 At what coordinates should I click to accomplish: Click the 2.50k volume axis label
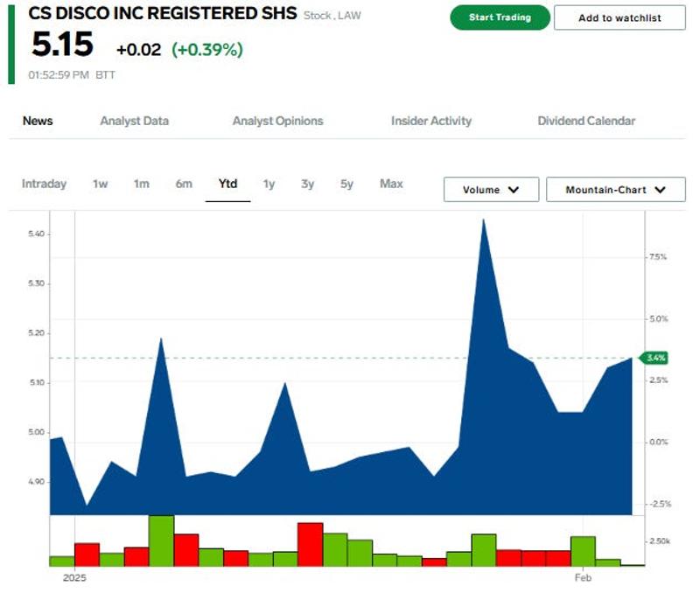[x=660, y=541]
